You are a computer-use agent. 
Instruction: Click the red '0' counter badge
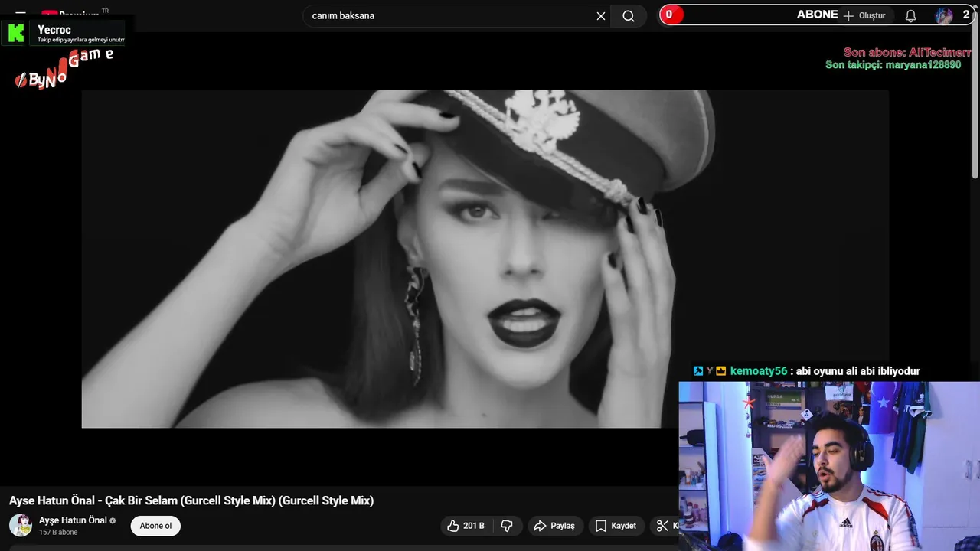(671, 15)
